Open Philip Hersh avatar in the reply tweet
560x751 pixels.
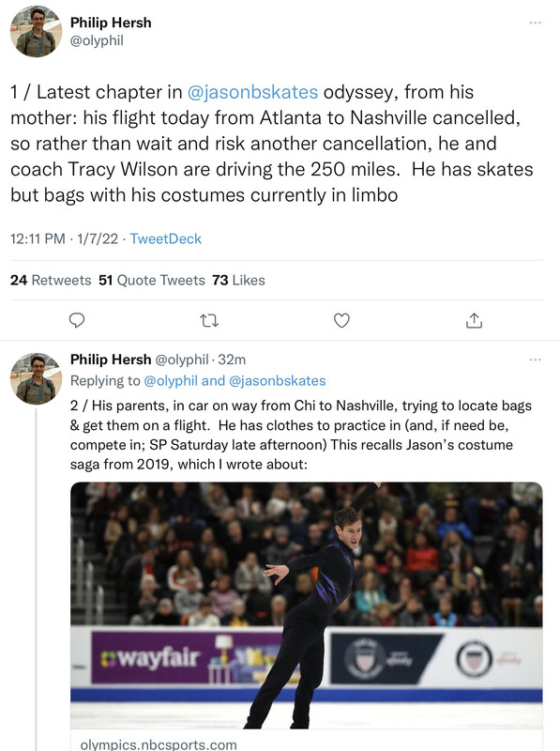coord(36,379)
